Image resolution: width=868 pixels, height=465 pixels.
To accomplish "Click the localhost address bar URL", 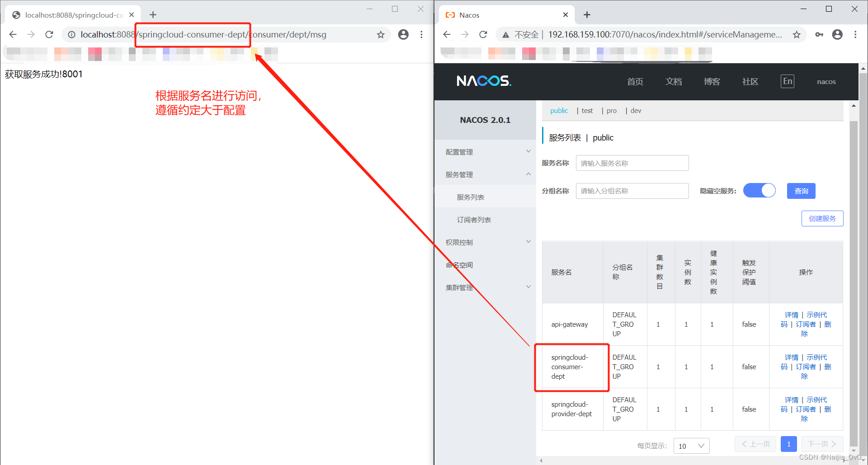I will coord(203,34).
